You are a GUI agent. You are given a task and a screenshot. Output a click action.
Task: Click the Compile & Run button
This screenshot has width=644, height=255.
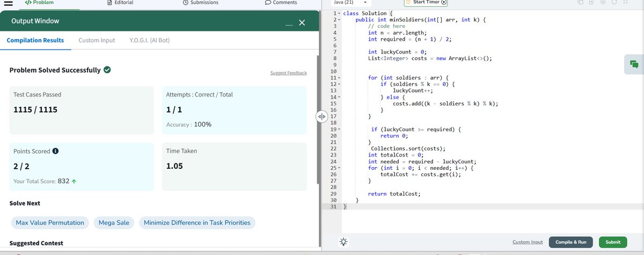(571, 242)
